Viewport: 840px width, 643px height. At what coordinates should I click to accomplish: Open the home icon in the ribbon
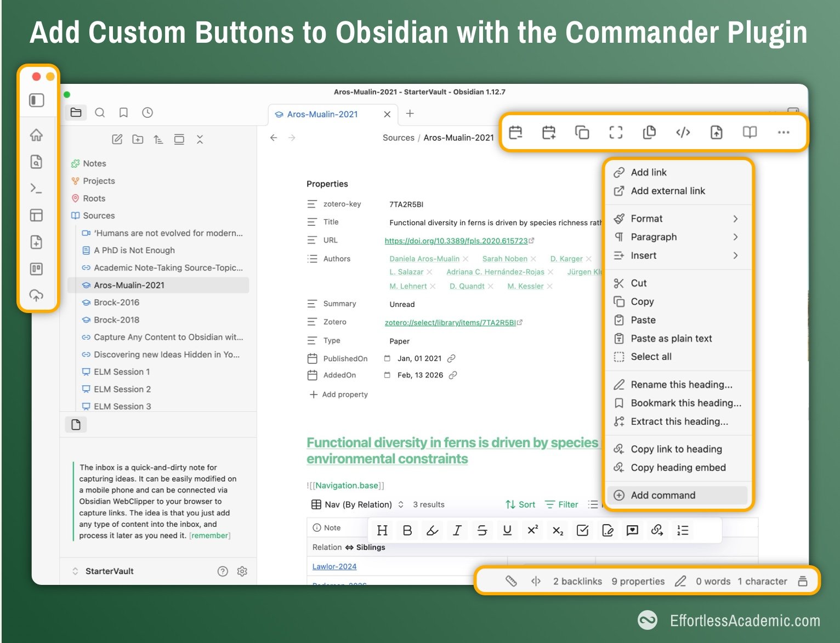pos(37,135)
